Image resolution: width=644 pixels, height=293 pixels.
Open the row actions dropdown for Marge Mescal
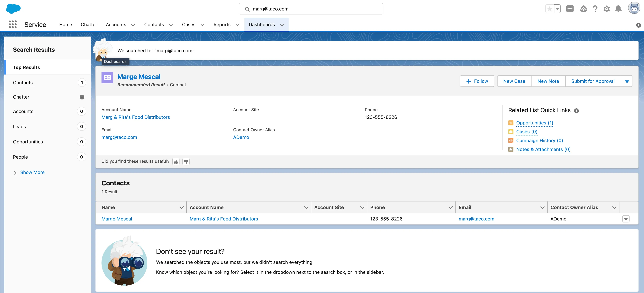626,219
